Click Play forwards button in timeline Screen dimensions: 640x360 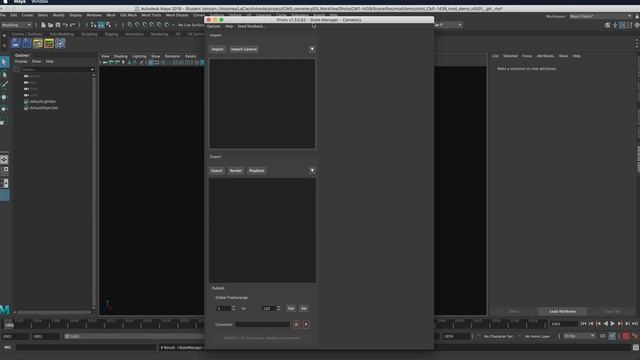[x=613, y=324]
